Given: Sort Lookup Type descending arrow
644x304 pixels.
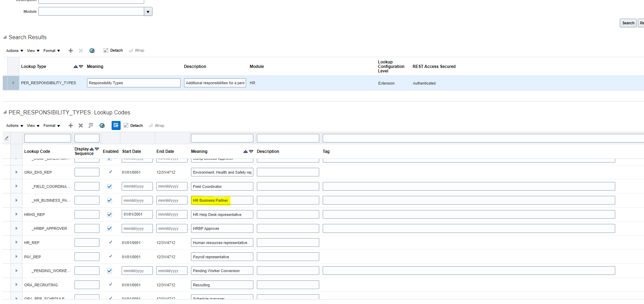Looking at the screenshot, I should 81,67.
